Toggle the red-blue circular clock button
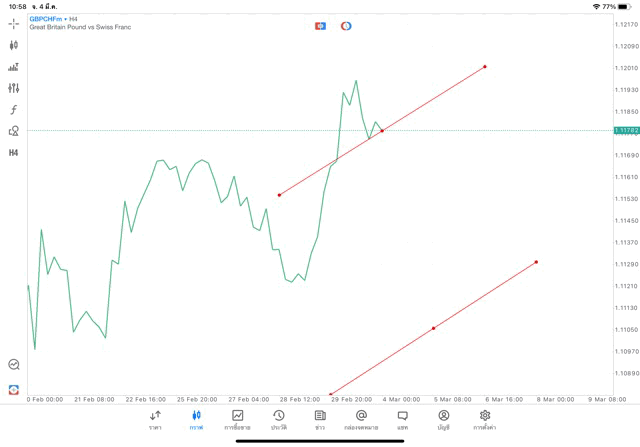The image size is (640, 447). coord(346,25)
